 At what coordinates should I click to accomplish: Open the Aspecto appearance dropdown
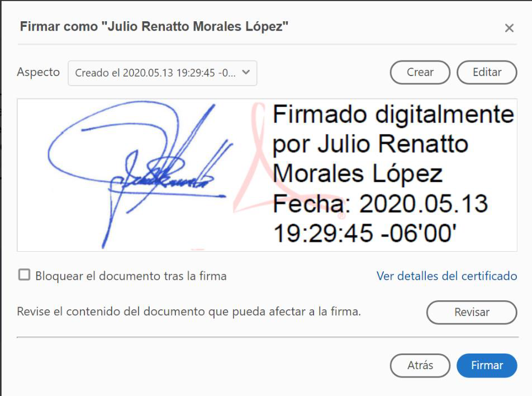point(162,73)
